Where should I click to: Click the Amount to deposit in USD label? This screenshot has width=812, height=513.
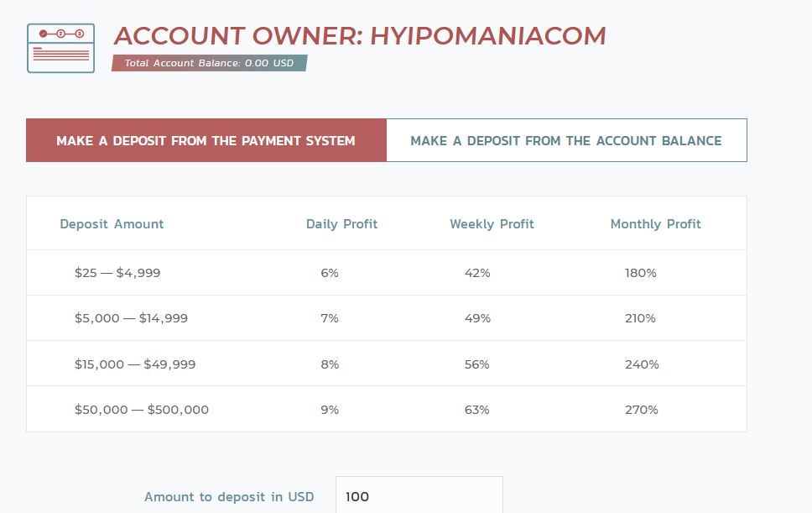click(229, 496)
